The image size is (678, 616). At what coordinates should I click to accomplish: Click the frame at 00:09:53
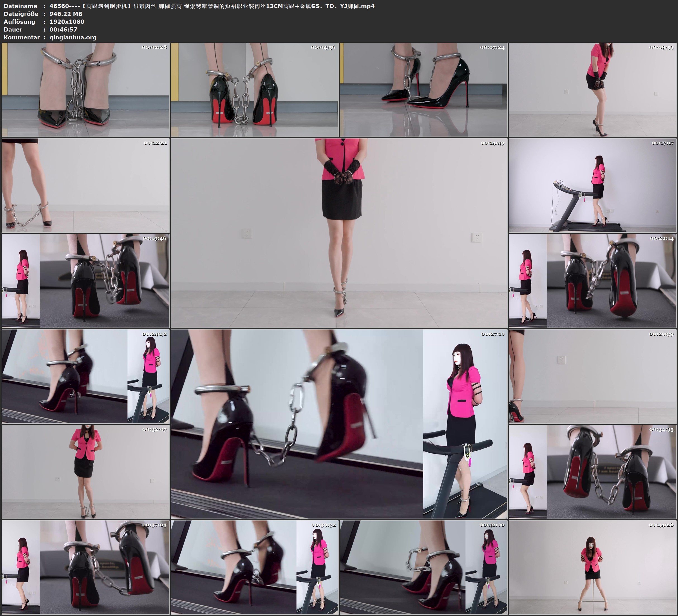click(x=592, y=90)
